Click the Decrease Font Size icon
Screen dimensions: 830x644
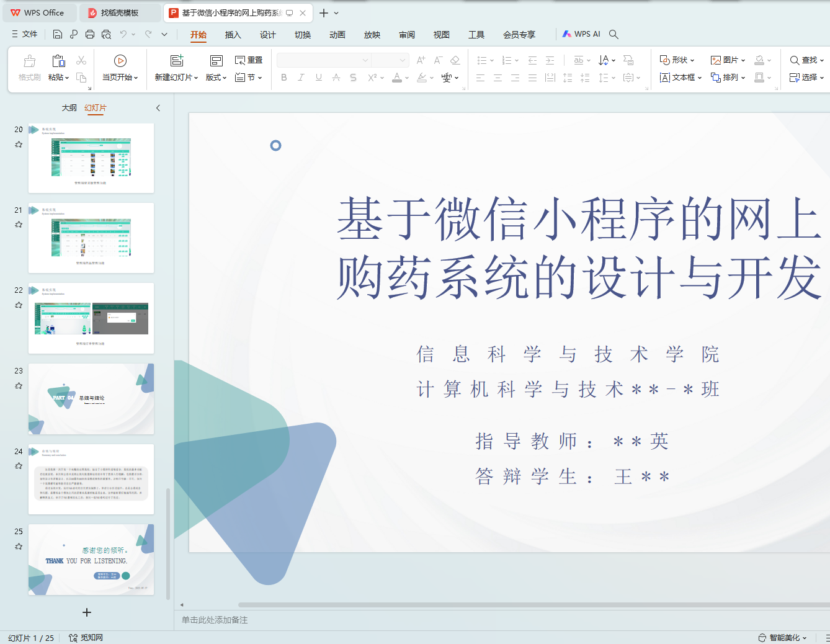click(x=438, y=60)
